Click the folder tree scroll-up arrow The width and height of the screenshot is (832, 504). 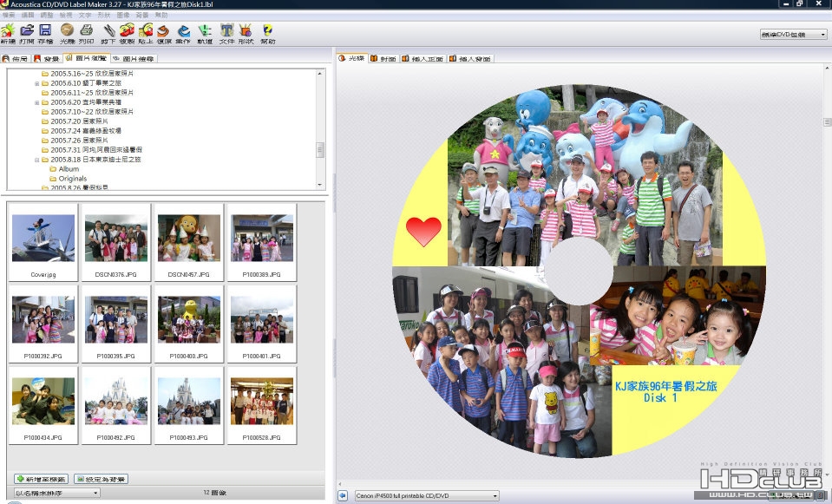320,73
